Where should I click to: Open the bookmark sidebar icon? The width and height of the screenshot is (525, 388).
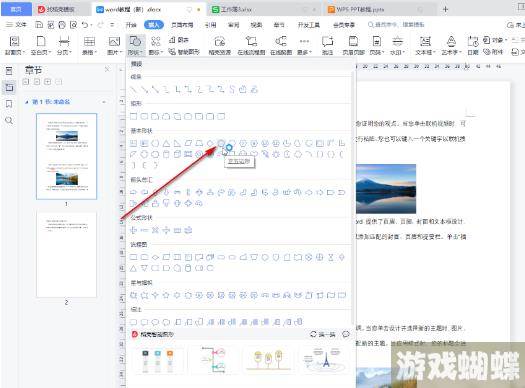coord(9,104)
